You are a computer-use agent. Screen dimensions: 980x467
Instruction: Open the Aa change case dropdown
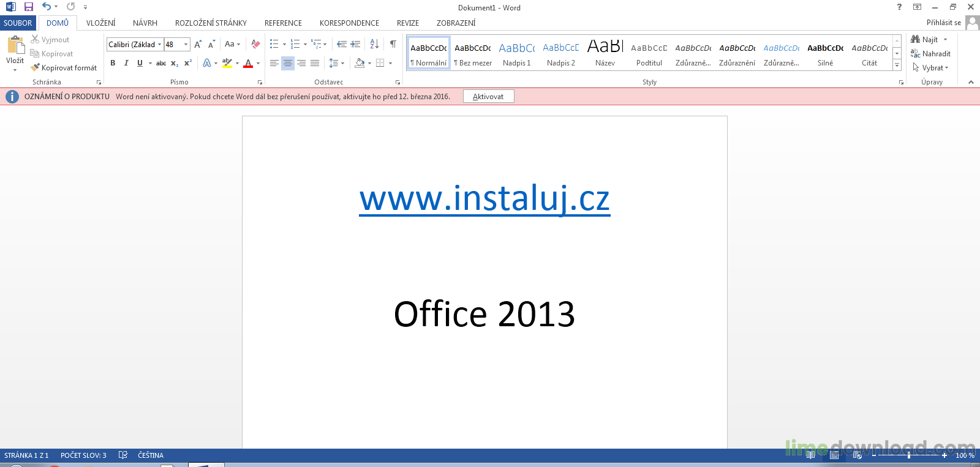click(232, 44)
